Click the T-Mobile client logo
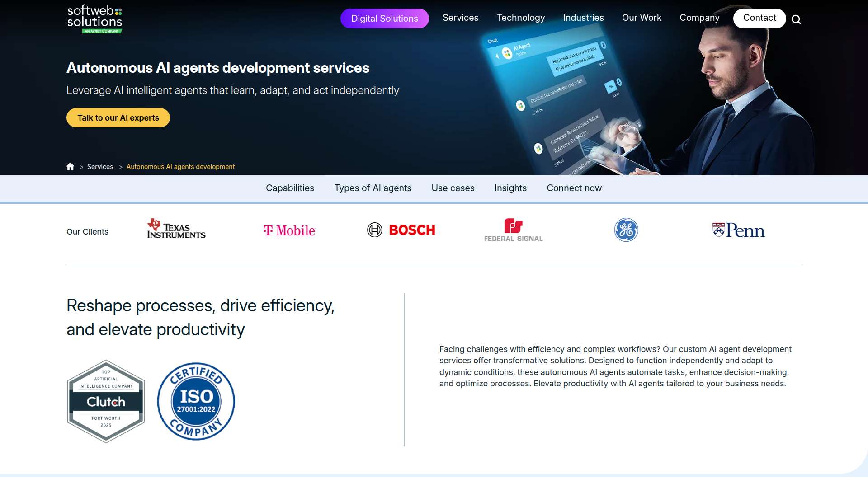The width and height of the screenshot is (868, 488). coord(289,230)
